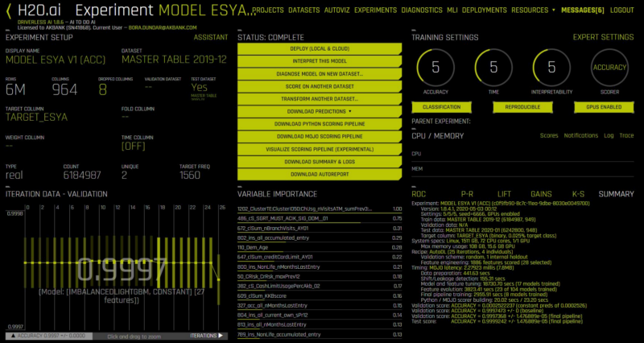Click the Time dial set to 5
644x343 pixels.
pos(493,68)
